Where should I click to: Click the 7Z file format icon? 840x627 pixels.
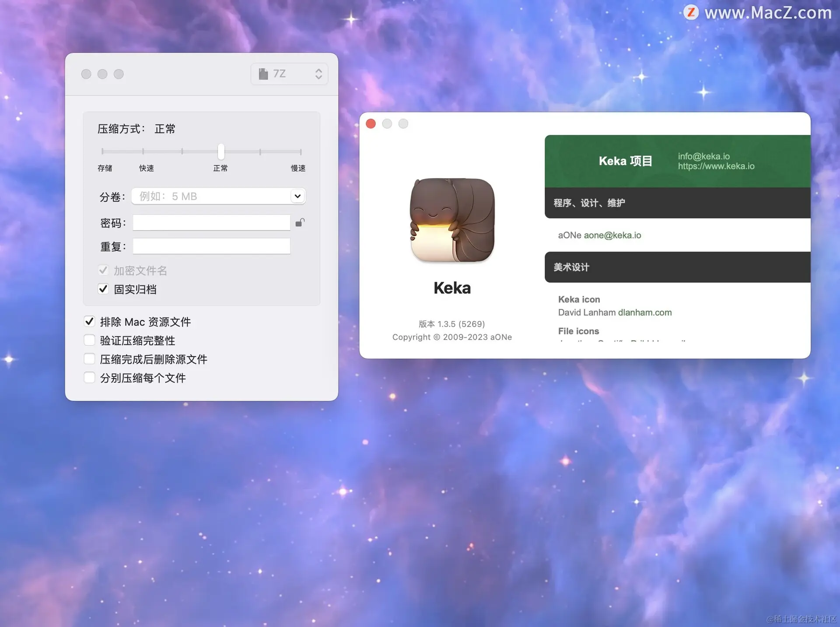[263, 74]
